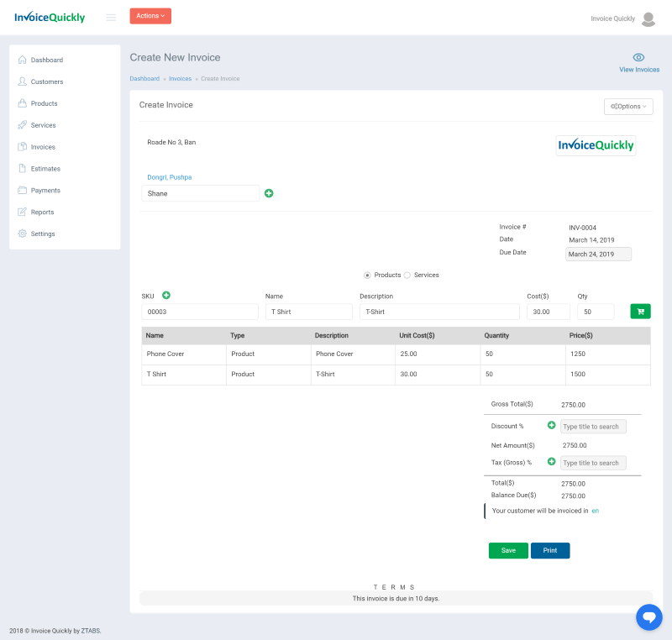Image resolution: width=672 pixels, height=640 pixels.
Task: Click the user avatar icon
Action: point(648,18)
